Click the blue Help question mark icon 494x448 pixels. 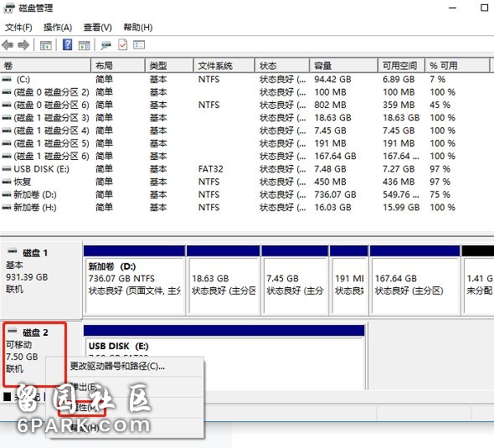[68, 44]
